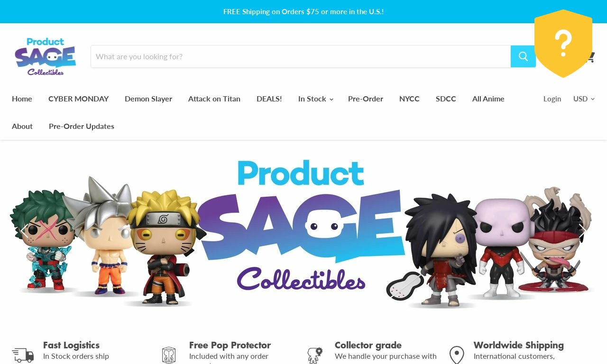Open the DEALS! link

(269, 99)
